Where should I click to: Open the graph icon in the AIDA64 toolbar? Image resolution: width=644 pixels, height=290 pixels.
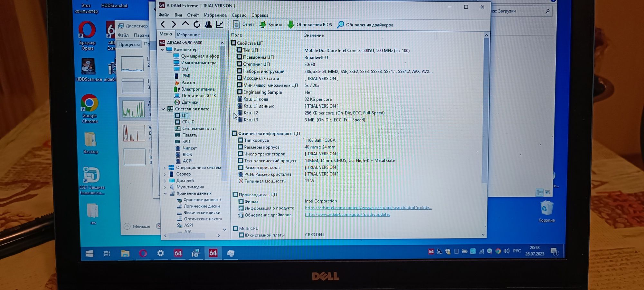[220, 24]
